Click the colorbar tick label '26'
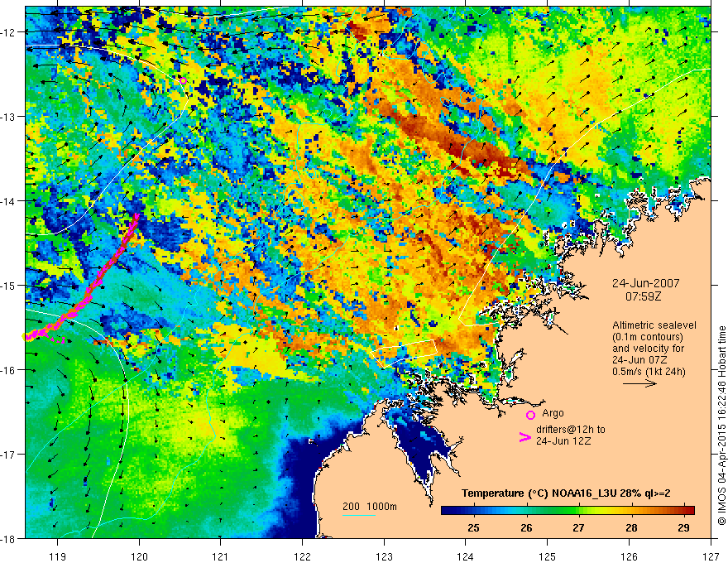The height and width of the screenshot is (563, 728). pyautogui.click(x=526, y=527)
